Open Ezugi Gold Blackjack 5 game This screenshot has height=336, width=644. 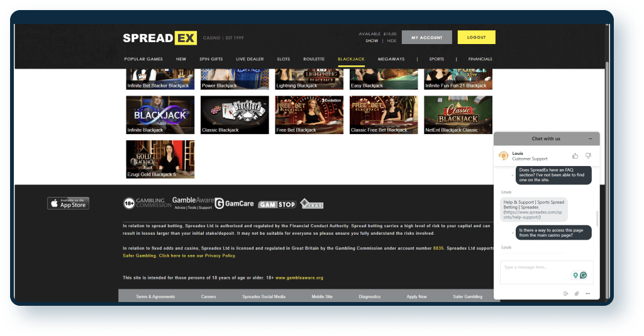click(160, 159)
